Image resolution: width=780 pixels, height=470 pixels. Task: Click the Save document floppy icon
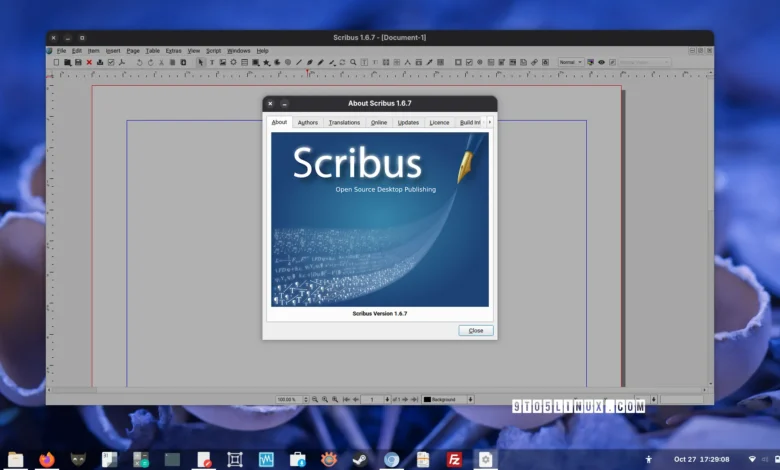point(78,62)
